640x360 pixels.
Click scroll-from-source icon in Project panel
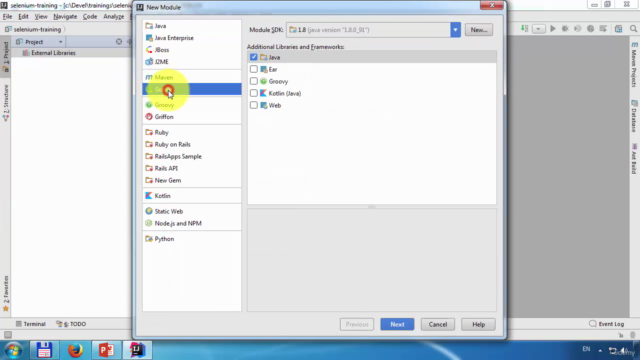[x=119, y=42]
